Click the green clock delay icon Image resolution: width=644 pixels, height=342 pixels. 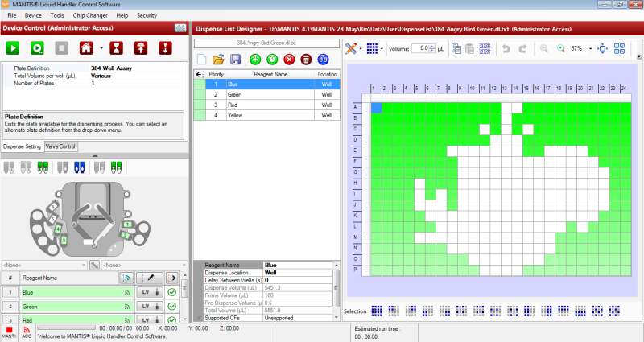click(x=272, y=60)
